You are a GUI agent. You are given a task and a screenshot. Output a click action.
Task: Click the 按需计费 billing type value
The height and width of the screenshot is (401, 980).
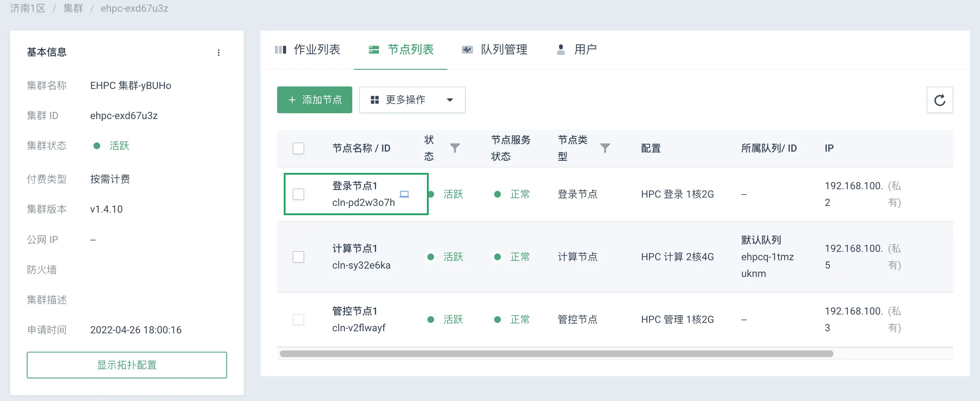[110, 179]
